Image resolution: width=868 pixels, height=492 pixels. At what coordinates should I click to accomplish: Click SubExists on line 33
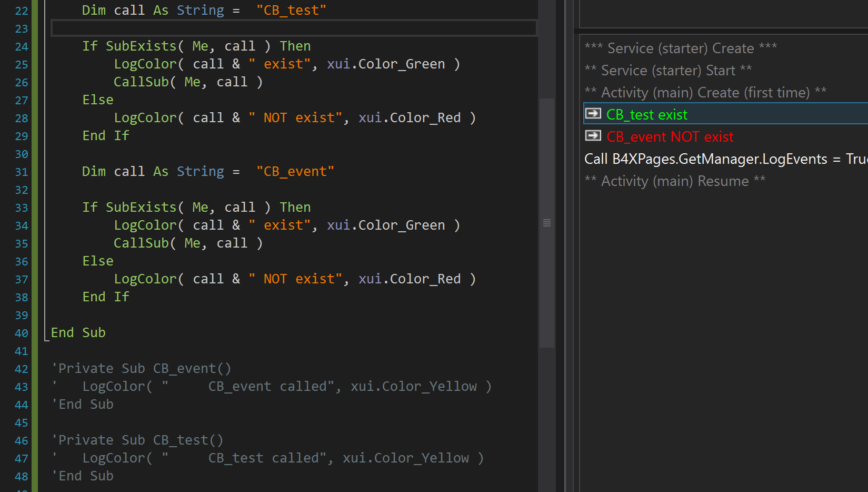141,207
